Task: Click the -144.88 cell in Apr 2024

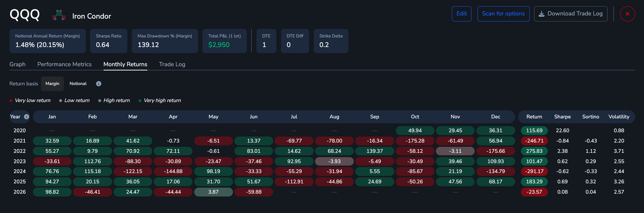Action: point(173,171)
